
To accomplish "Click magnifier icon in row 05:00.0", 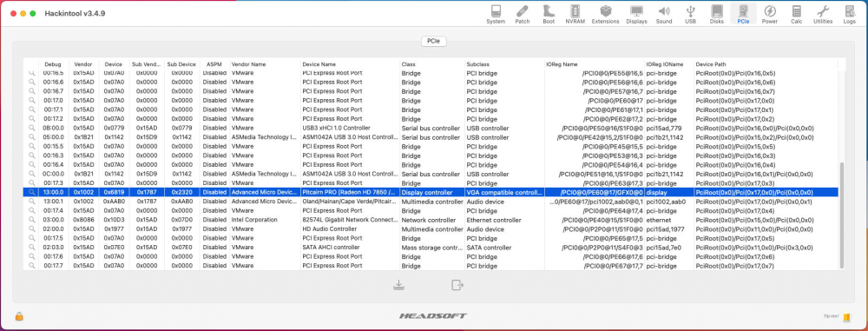I will [x=31, y=137].
